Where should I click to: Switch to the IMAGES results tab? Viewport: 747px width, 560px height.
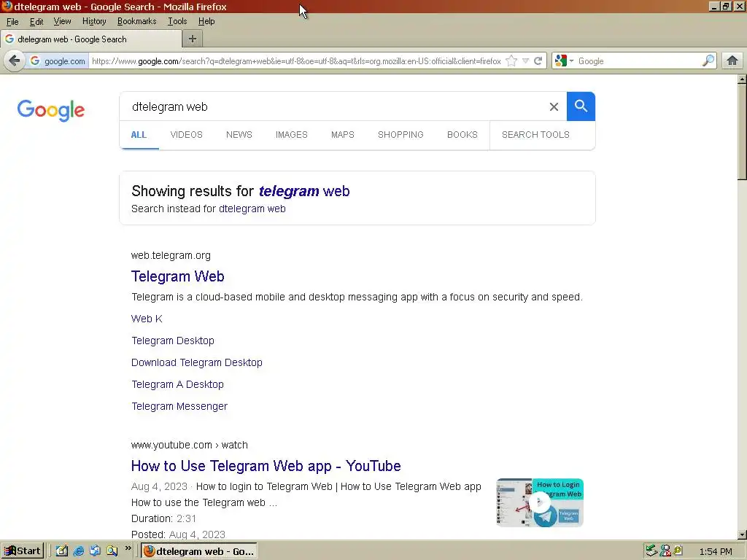(x=292, y=135)
